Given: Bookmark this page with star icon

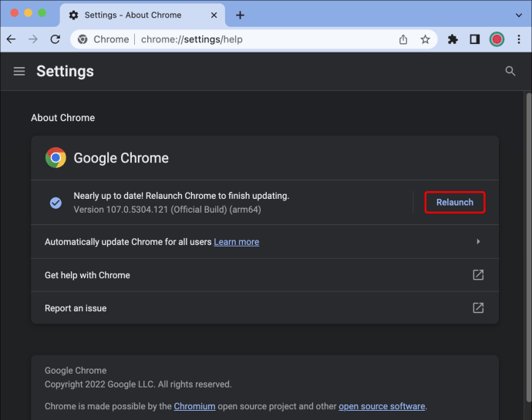Looking at the screenshot, I should 425,40.
